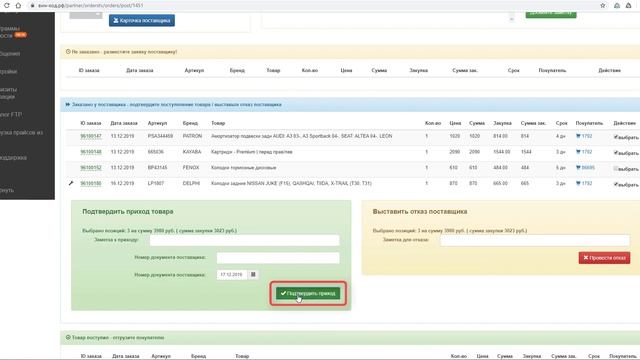Screen dimensions: 640x360
Task: Click date field showing 17.12.2019
Action: [232, 275]
